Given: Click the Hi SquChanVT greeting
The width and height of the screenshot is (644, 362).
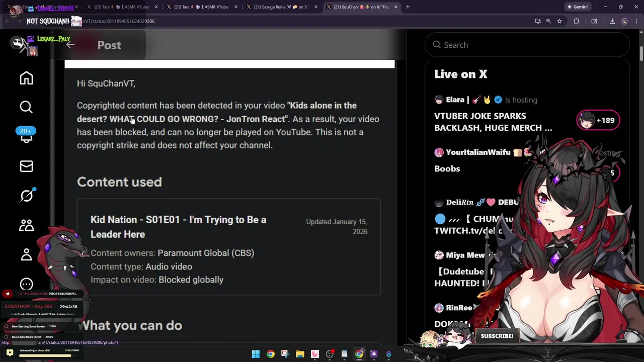Looking at the screenshot, I should tap(106, 83).
